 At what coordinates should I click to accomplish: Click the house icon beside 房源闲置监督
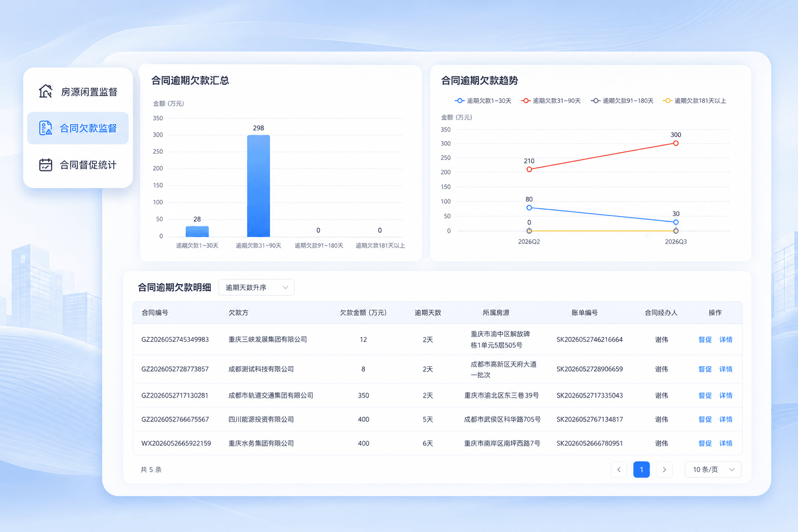[46, 91]
